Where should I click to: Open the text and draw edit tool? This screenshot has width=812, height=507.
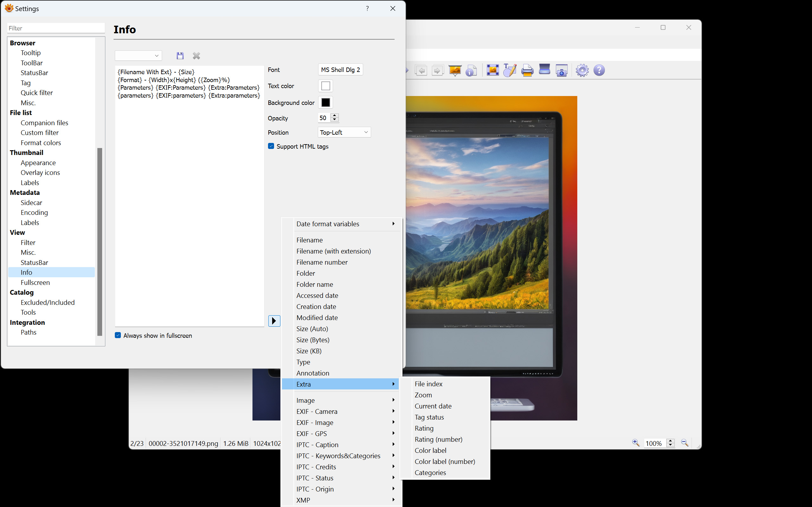[x=510, y=70]
